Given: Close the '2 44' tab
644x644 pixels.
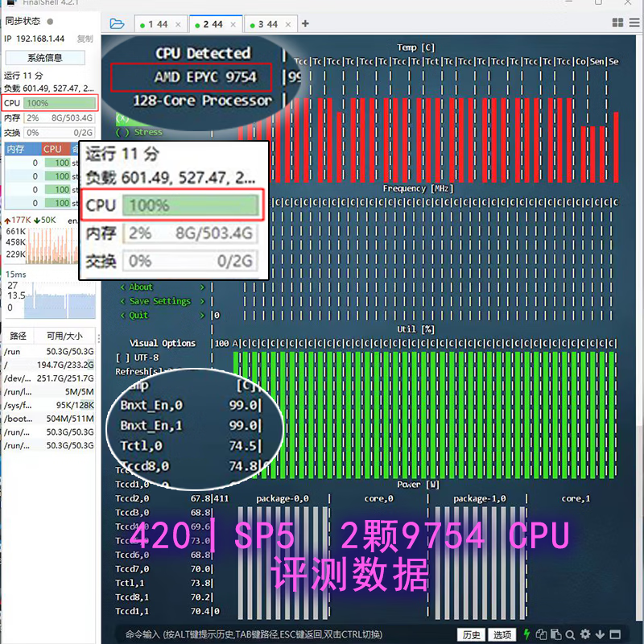Looking at the screenshot, I should pos(233,25).
